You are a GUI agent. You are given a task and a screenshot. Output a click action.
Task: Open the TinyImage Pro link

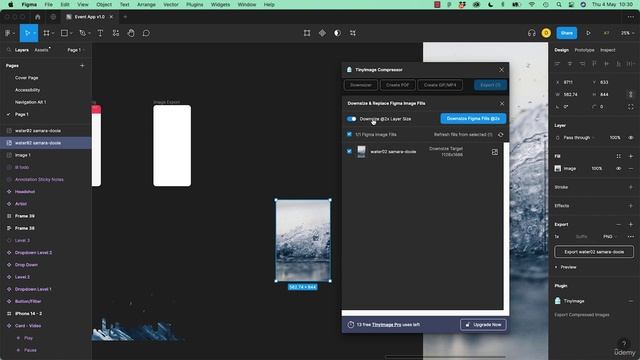pyautogui.click(x=387, y=324)
